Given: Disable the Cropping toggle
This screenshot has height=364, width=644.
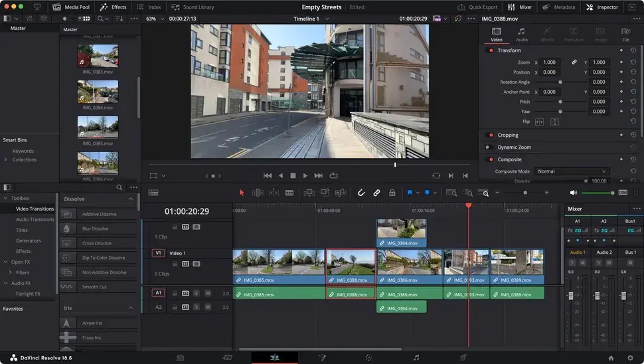Looking at the screenshot, I should click(491, 136).
